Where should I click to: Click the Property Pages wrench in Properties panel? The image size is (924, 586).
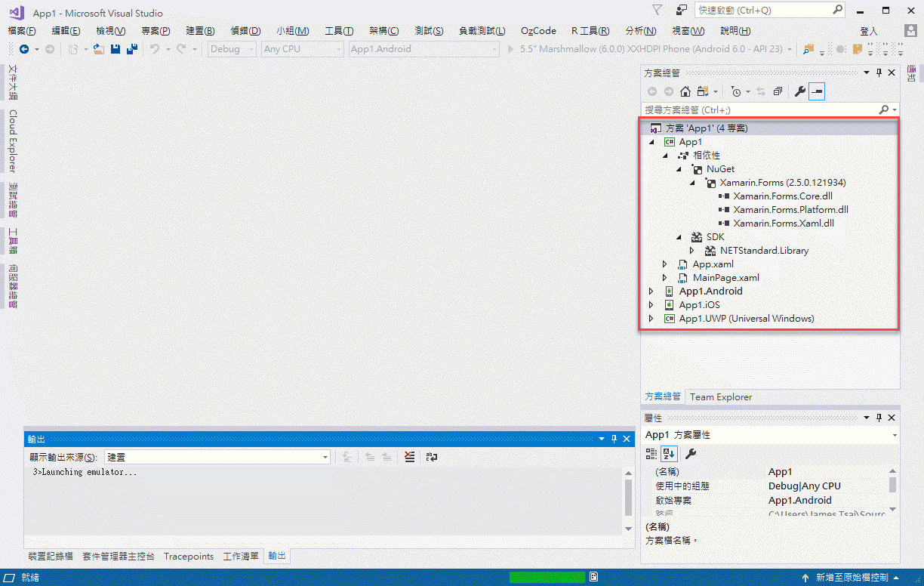click(x=690, y=454)
